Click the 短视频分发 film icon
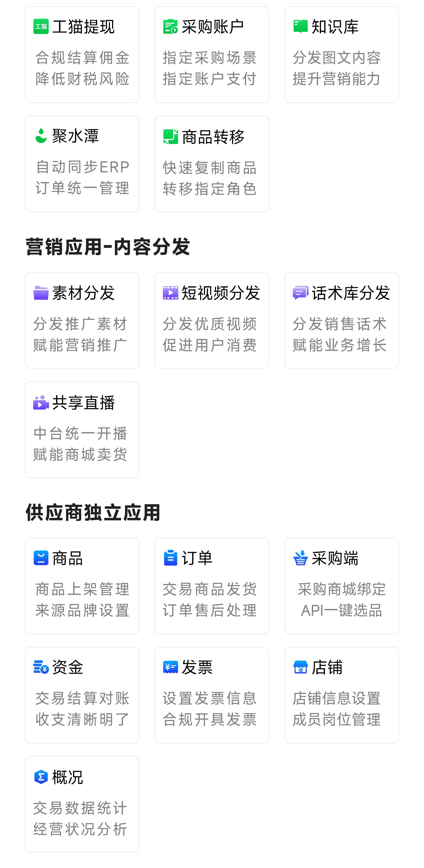 point(170,293)
